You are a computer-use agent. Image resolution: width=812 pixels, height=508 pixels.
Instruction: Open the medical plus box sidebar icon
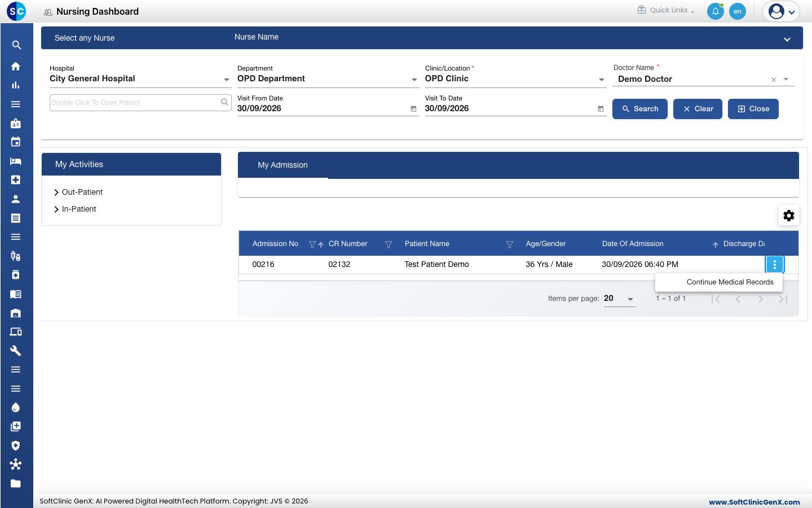(x=16, y=179)
